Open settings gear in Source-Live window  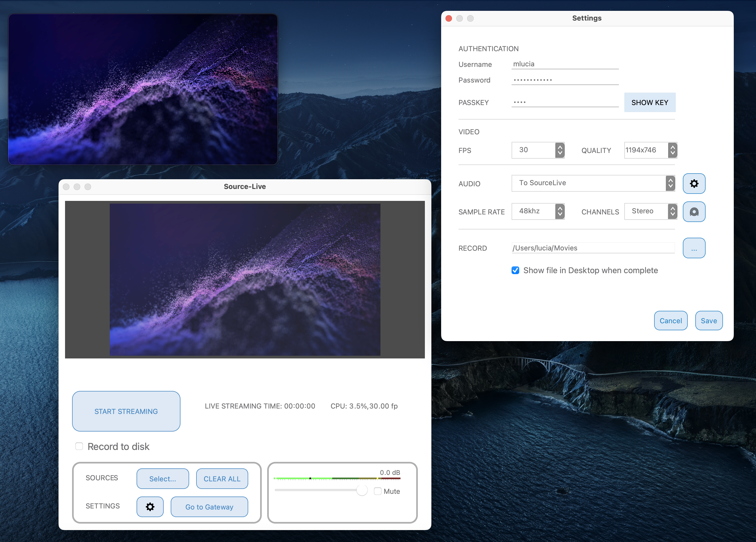pos(150,507)
